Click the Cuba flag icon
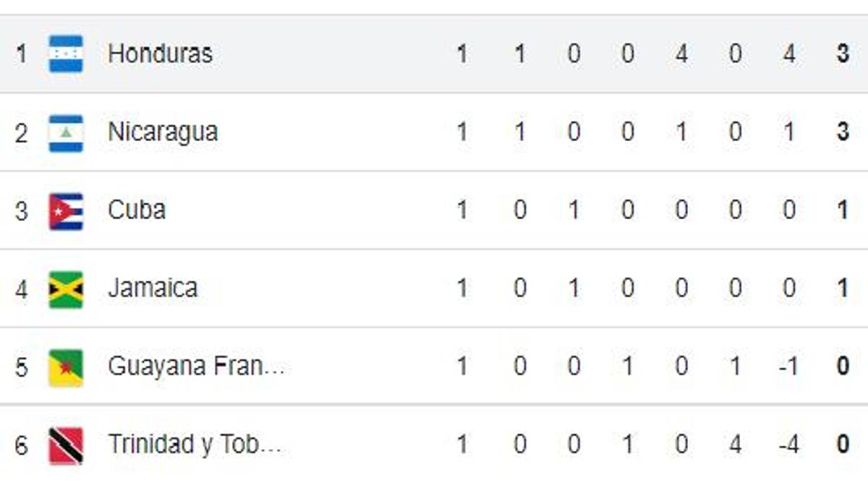Screen dimensions: 868x493 pos(66,211)
